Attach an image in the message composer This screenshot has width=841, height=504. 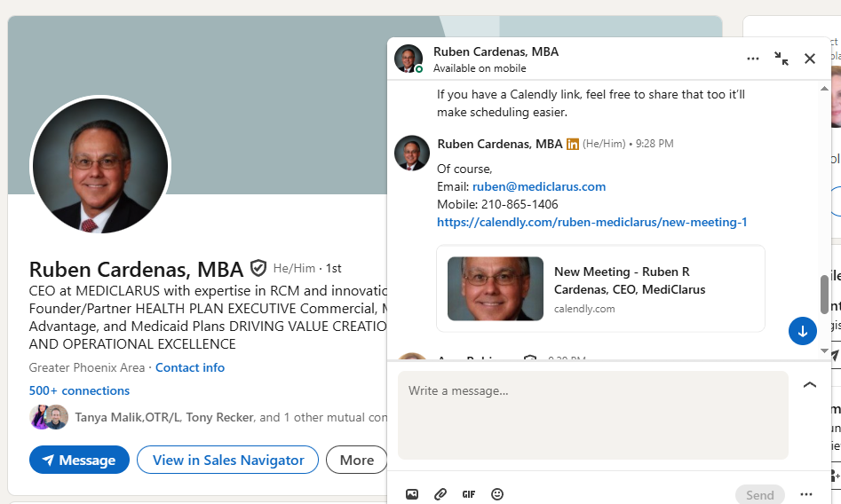point(412,494)
